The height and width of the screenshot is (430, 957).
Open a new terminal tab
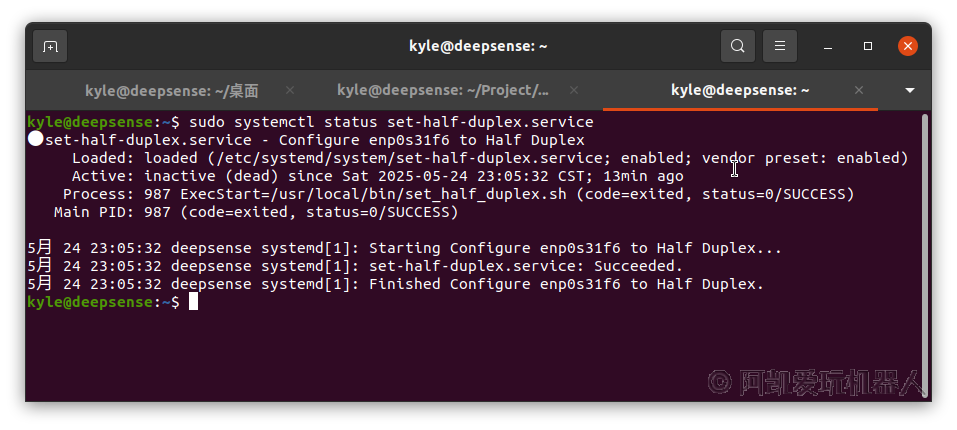click(50, 46)
